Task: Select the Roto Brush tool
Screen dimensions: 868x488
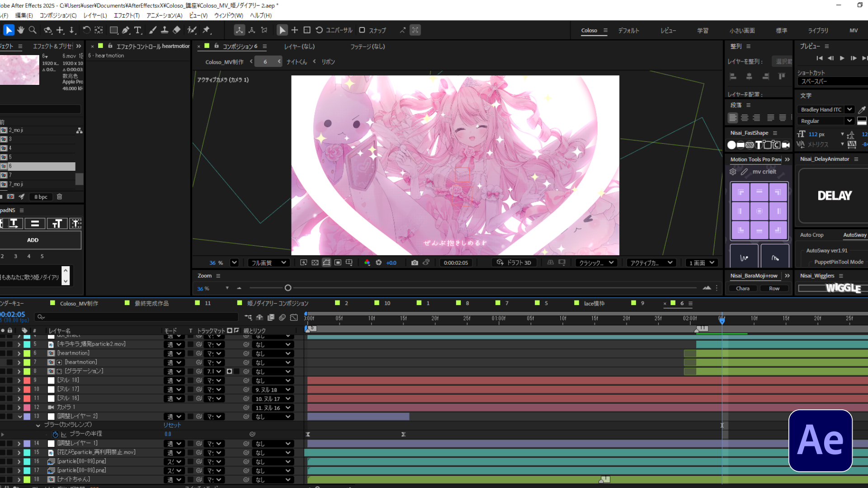Action: pyautogui.click(x=192, y=30)
